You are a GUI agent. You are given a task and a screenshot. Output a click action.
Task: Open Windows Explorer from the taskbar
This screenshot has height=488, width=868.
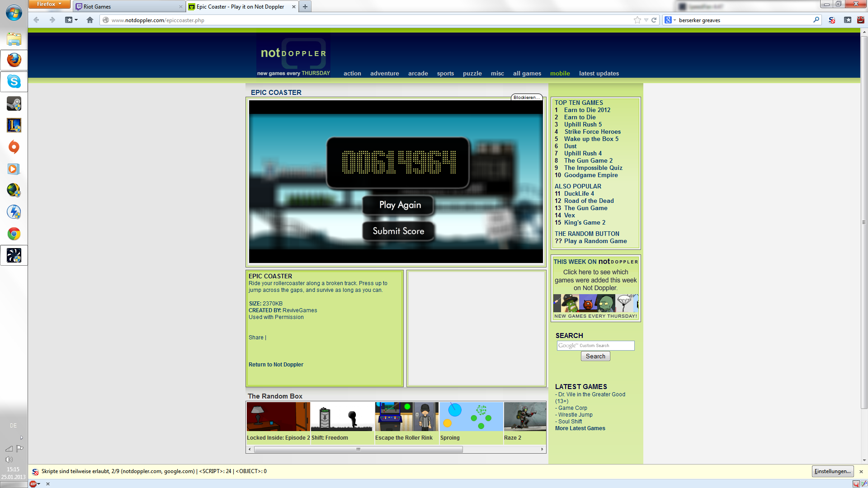[x=14, y=39]
